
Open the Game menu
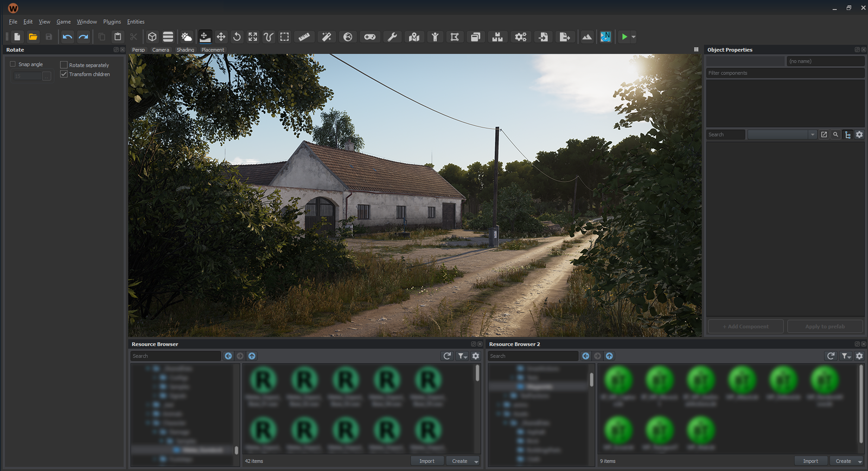pyautogui.click(x=63, y=22)
